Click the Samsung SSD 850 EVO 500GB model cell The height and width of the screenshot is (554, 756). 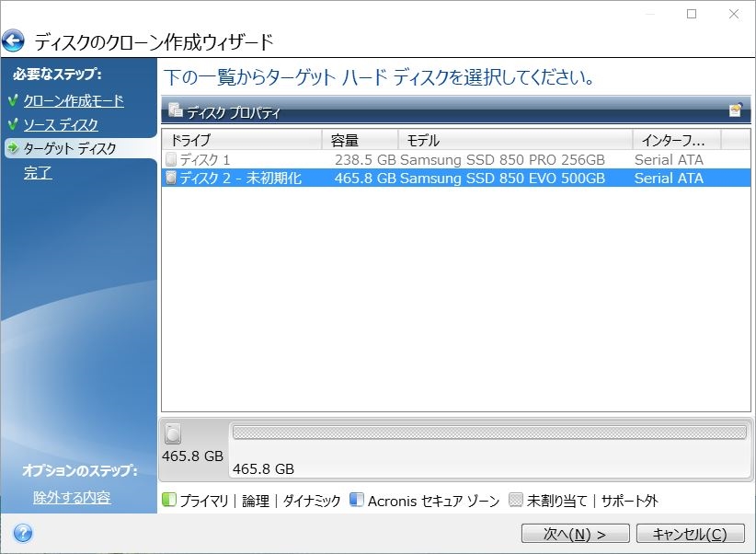coord(502,178)
